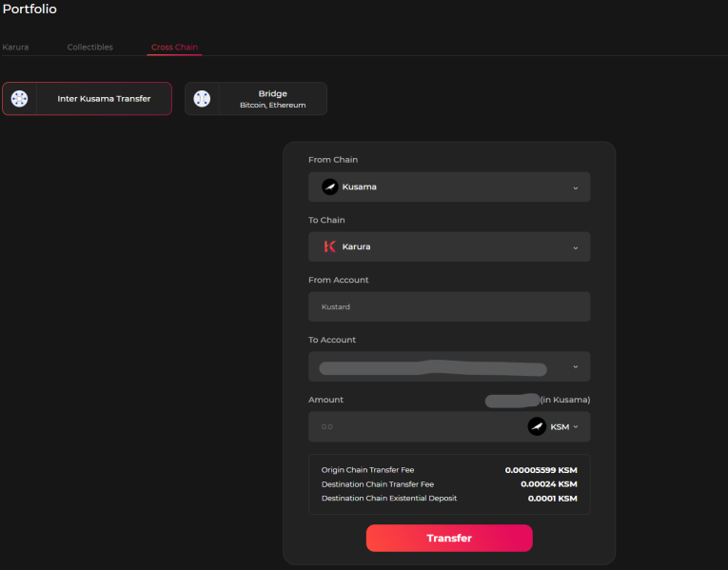Expand the To Account chevron
The width and height of the screenshot is (728, 570).
(x=576, y=366)
